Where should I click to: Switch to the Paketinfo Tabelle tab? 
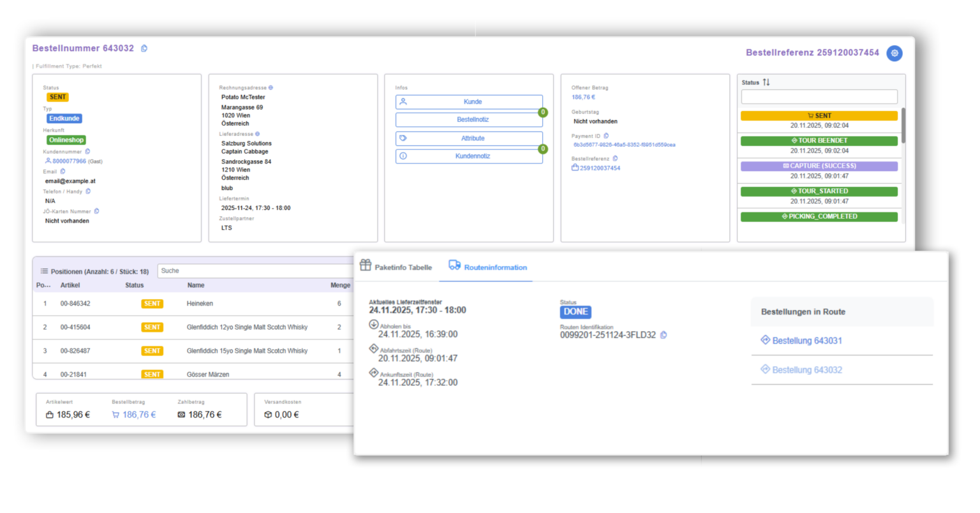coord(396,267)
